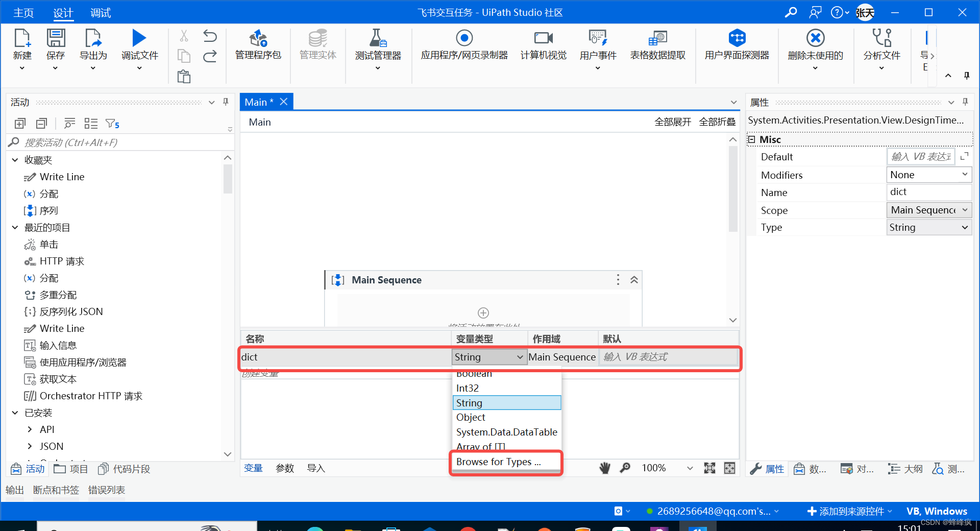Click the search magnifier in title bar
Viewport: 980px width, 531px height.
coord(791,12)
